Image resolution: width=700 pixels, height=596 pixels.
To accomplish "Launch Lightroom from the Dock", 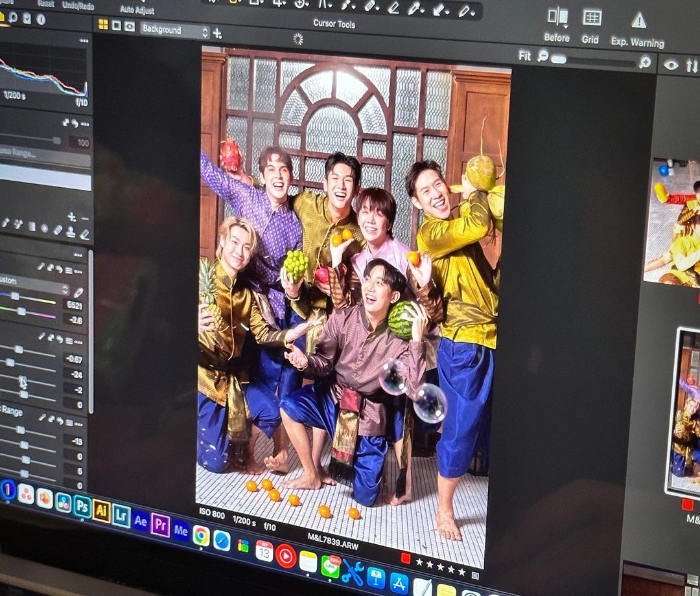I will 121,516.
